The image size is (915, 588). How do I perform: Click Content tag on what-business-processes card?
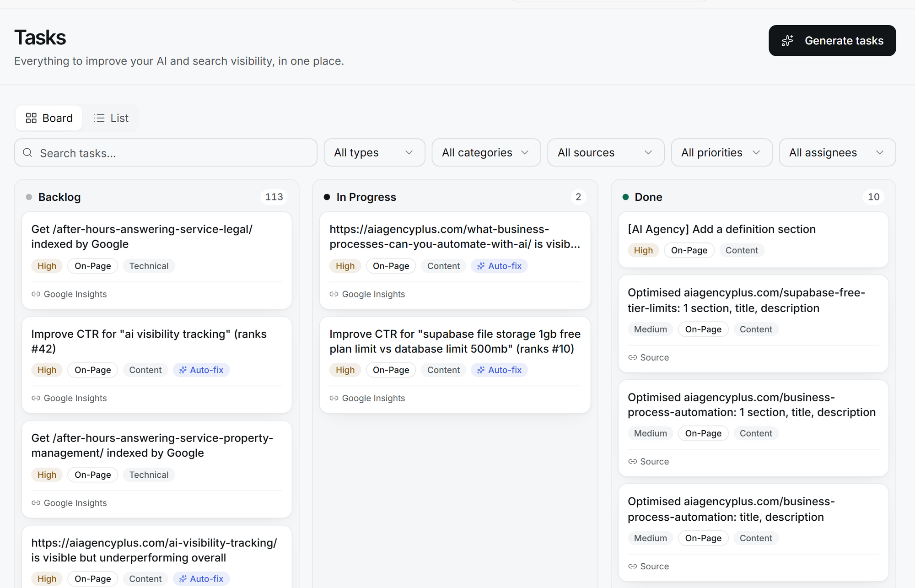point(443,266)
